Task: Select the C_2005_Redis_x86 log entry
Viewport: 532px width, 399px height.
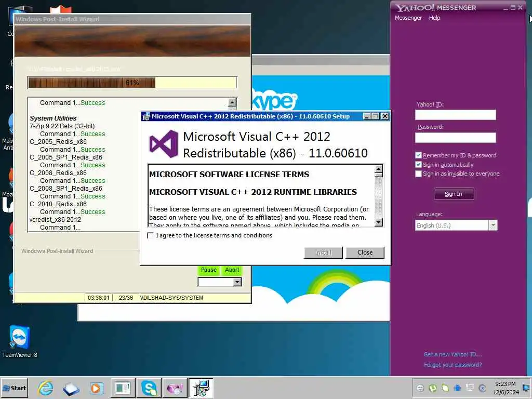Action: 58,141
